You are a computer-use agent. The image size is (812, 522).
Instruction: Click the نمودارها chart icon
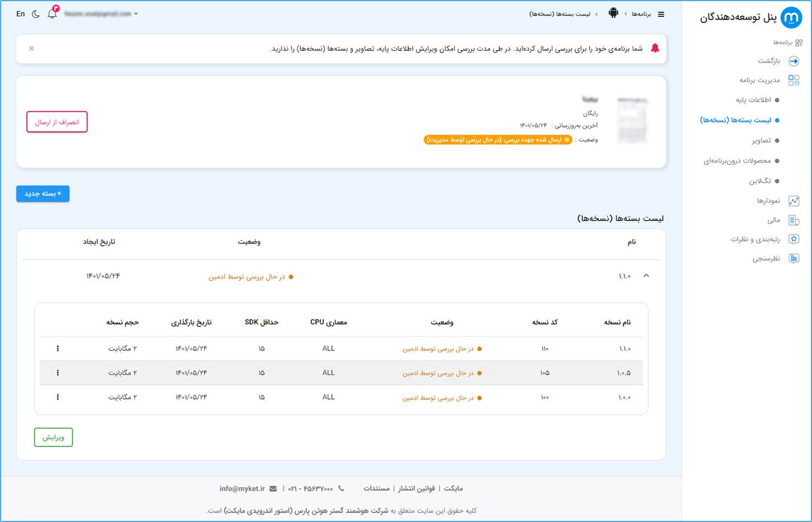pyautogui.click(x=794, y=201)
